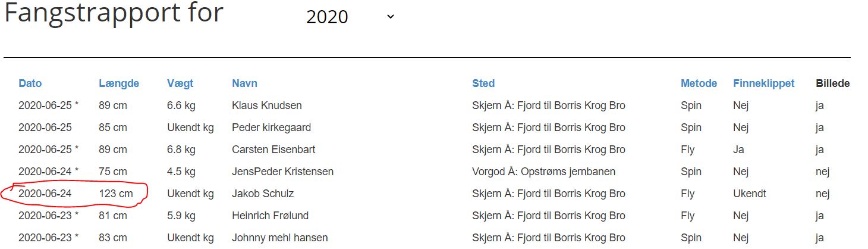This screenshot has height=249, width=868.
Task: Sort by the Længde column header
Action: click(119, 83)
